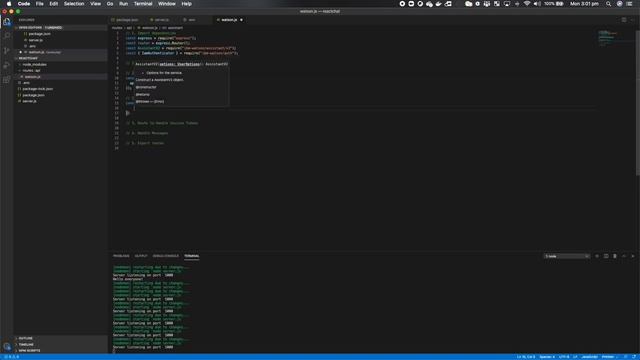The height and width of the screenshot is (360, 640).
Task: Create a new terminal with plus icon
Action: pos(597,256)
